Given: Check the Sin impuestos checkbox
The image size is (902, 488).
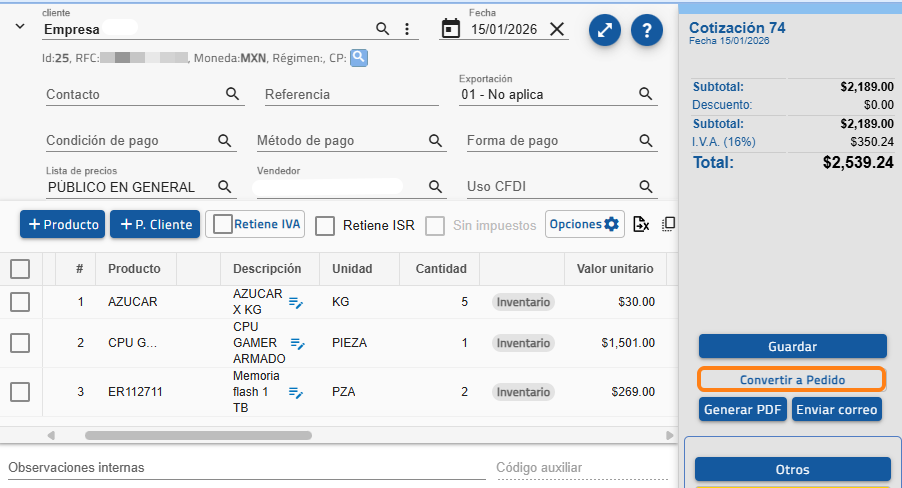Looking at the screenshot, I should pos(435,226).
